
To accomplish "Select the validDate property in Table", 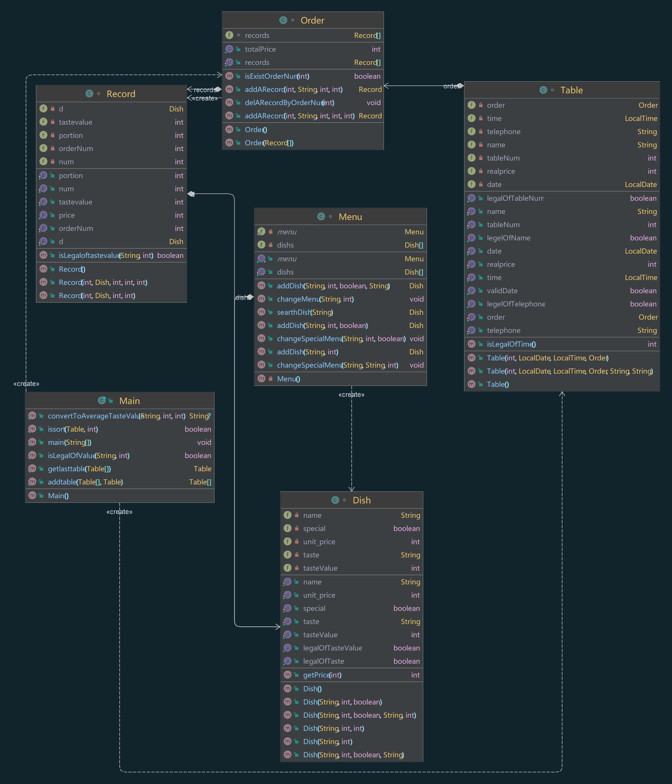I will click(502, 291).
